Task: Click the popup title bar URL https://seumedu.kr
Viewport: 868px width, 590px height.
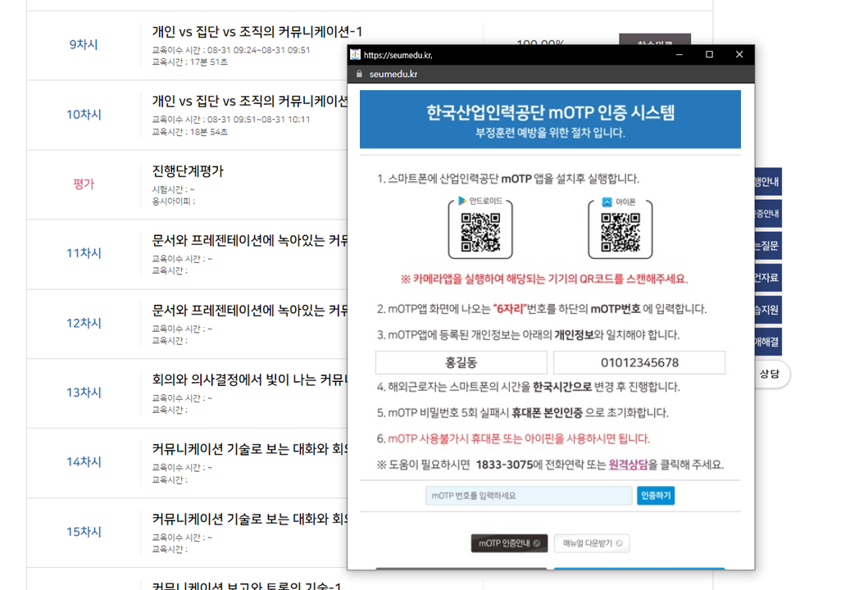Action: click(x=398, y=55)
